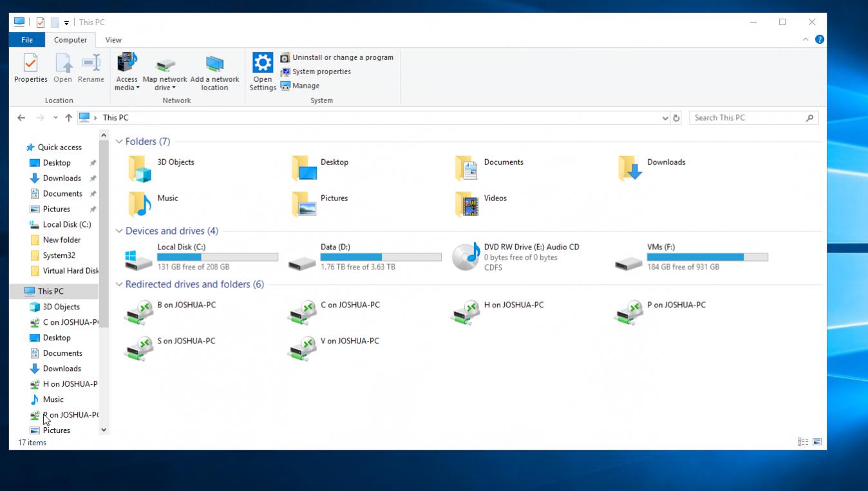Click Add a network location icon
The height and width of the screenshot is (491, 868).
point(214,64)
